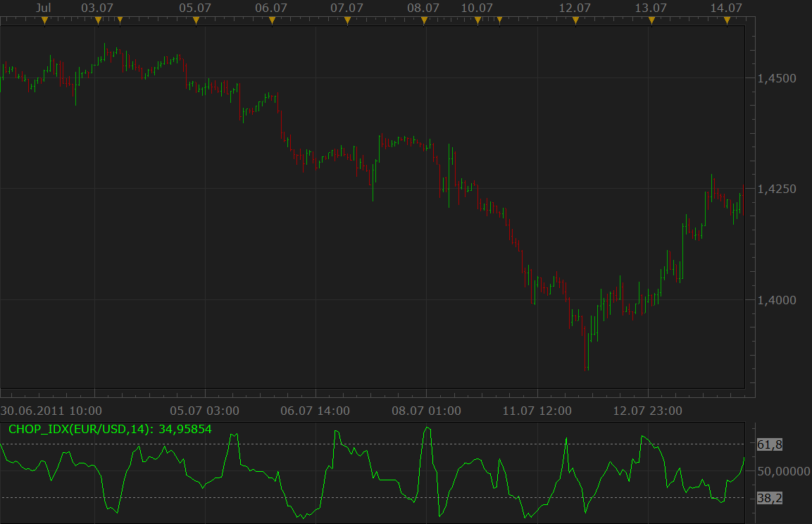
Task: Click the 03.07 date label on top axis
Action: click(x=97, y=8)
